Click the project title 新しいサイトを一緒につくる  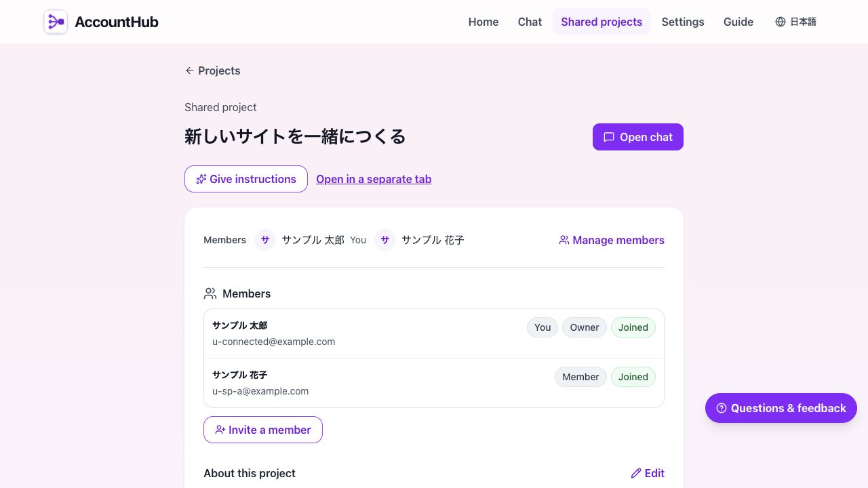pos(295,136)
